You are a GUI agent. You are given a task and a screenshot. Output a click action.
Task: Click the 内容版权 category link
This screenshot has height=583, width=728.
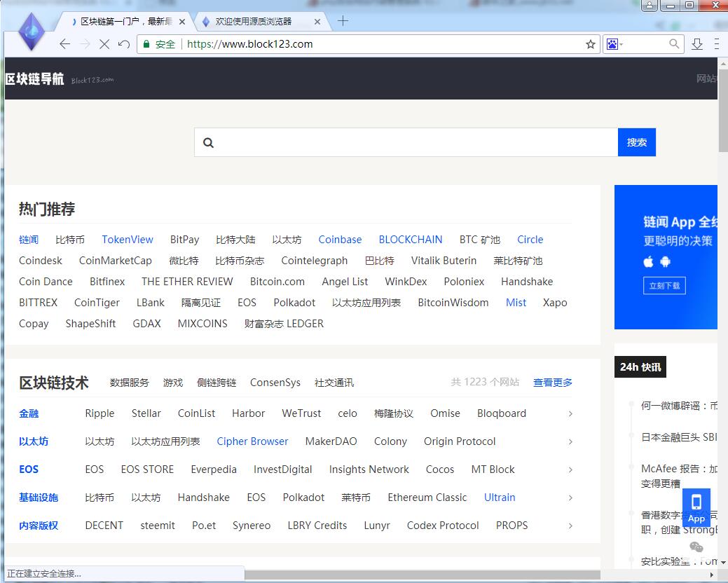39,526
